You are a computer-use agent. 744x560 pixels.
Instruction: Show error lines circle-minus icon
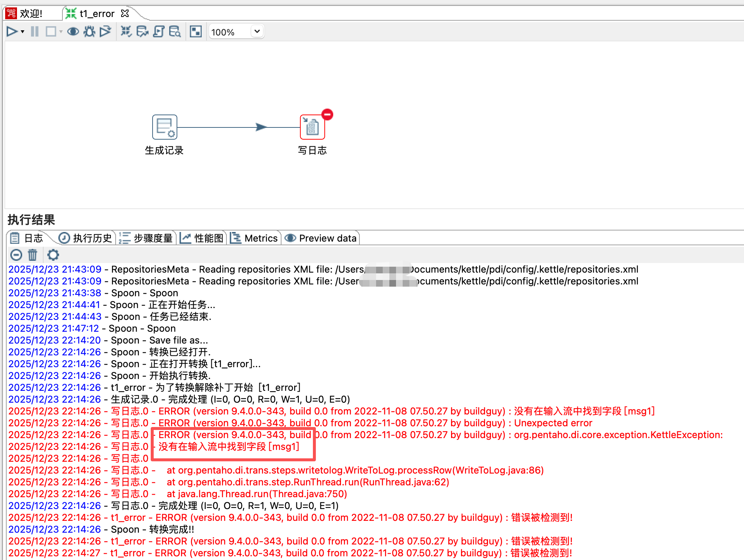(x=16, y=255)
